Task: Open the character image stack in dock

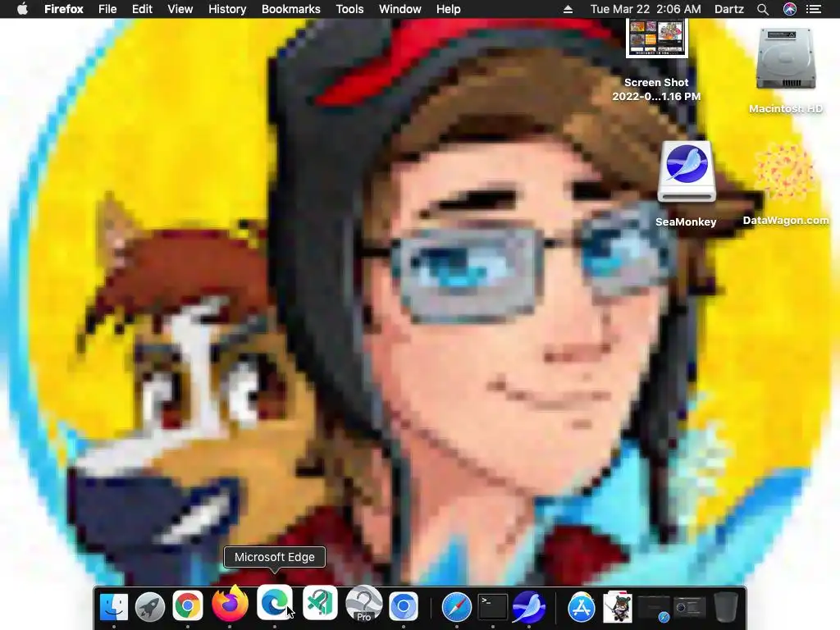Action: click(617, 607)
